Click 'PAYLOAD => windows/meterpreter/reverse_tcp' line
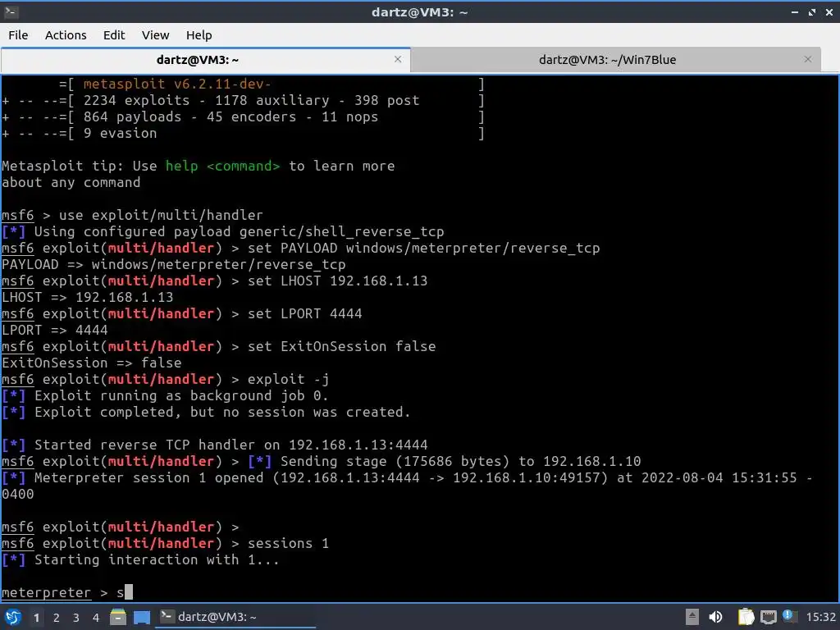Viewport: 840px width, 630px height. pos(174,265)
